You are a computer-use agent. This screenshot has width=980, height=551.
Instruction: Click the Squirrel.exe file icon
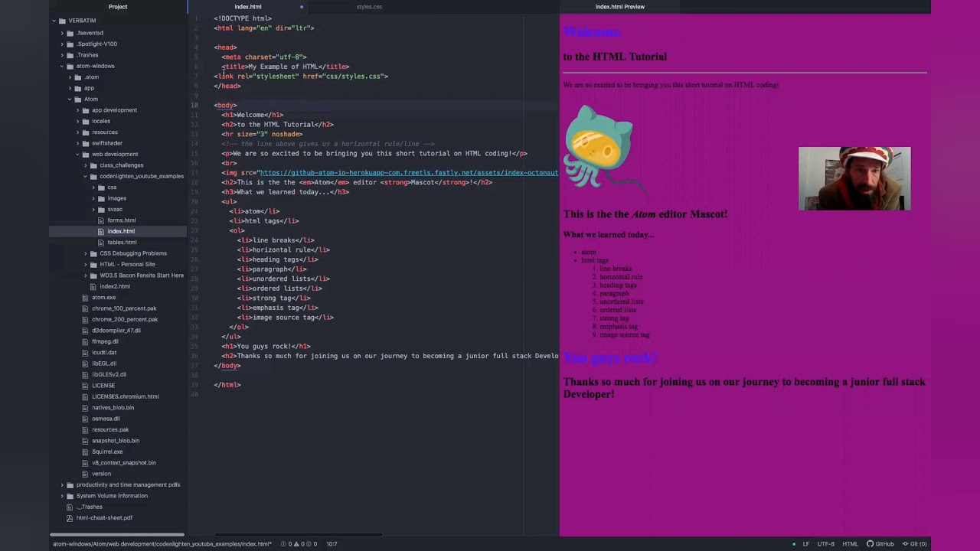85,452
